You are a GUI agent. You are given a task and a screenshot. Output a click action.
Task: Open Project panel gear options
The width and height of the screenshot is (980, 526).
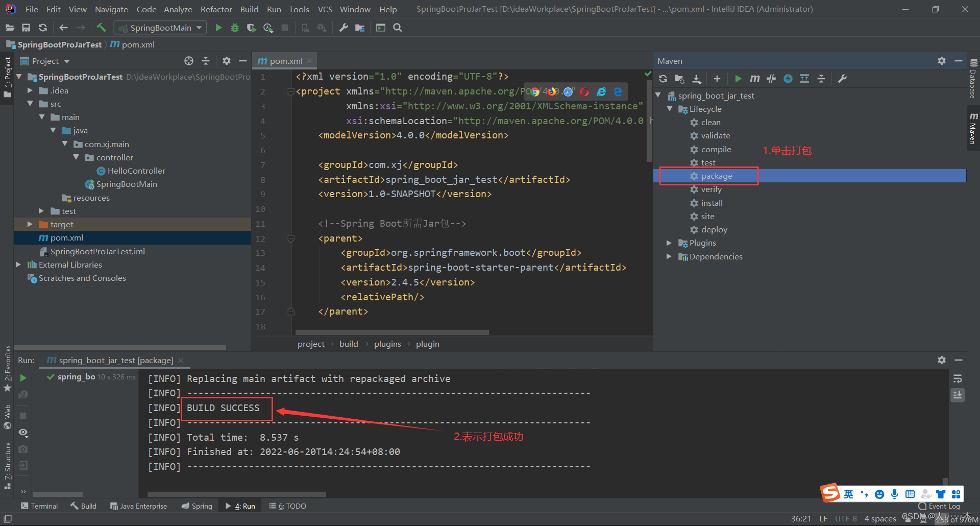pos(227,61)
